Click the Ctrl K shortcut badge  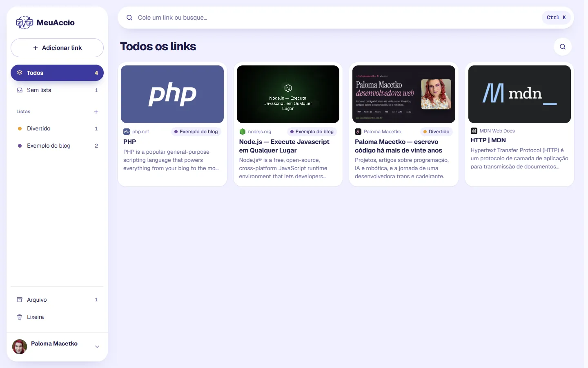556,18
